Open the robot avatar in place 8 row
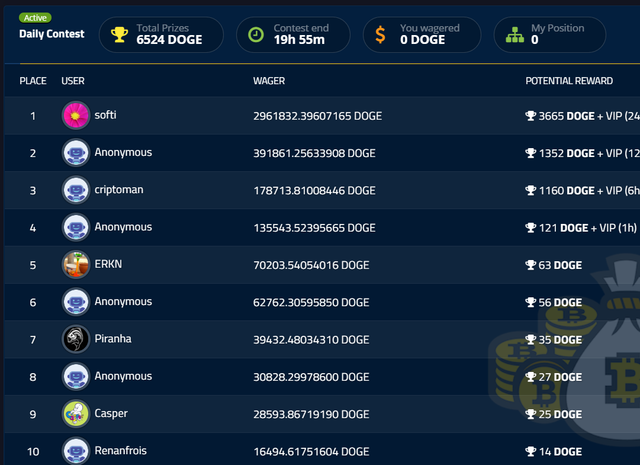The height and width of the screenshot is (465, 640). click(76, 376)
